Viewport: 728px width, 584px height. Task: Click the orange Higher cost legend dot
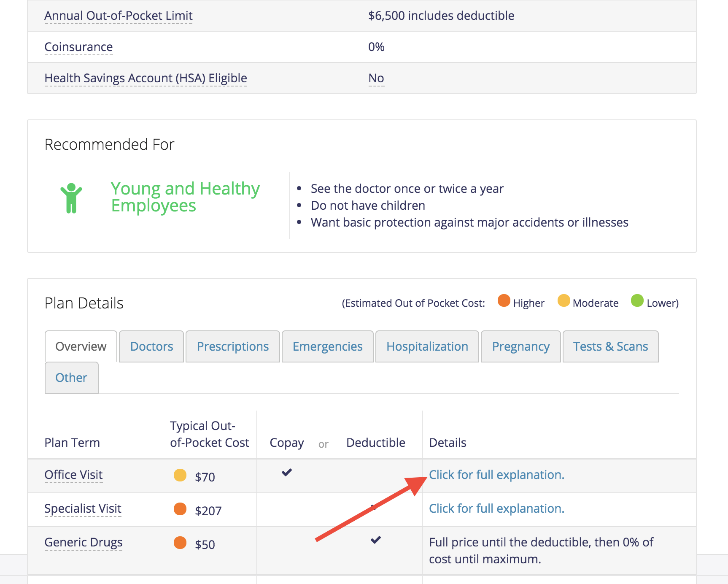503,301
